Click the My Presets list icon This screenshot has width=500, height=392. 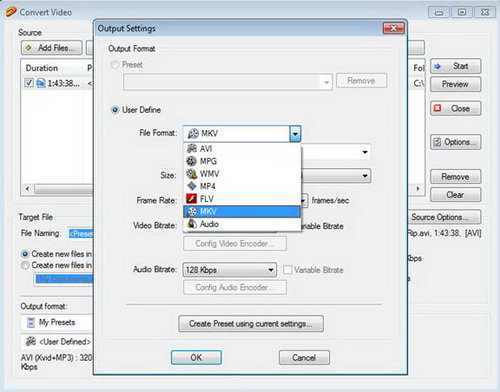(31, 322)
